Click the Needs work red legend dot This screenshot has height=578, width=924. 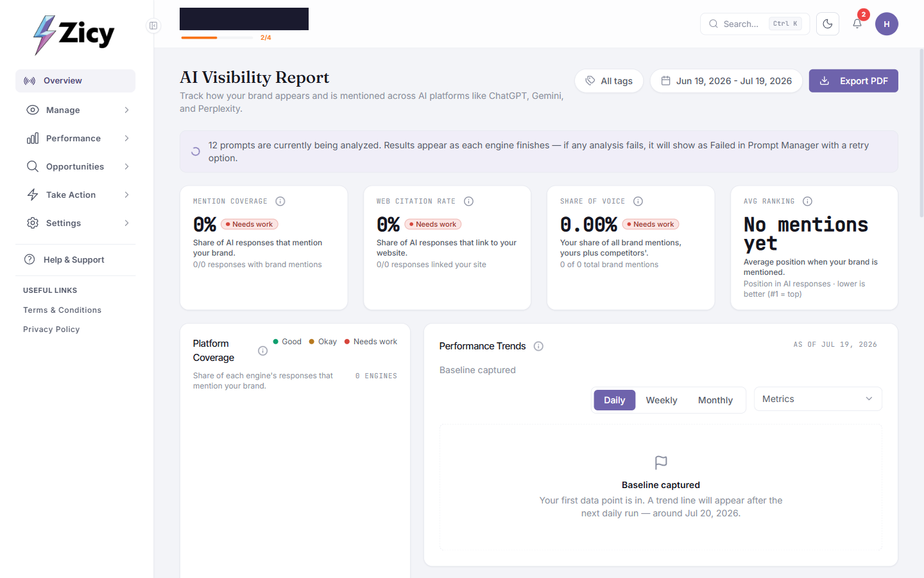[347, 342]
